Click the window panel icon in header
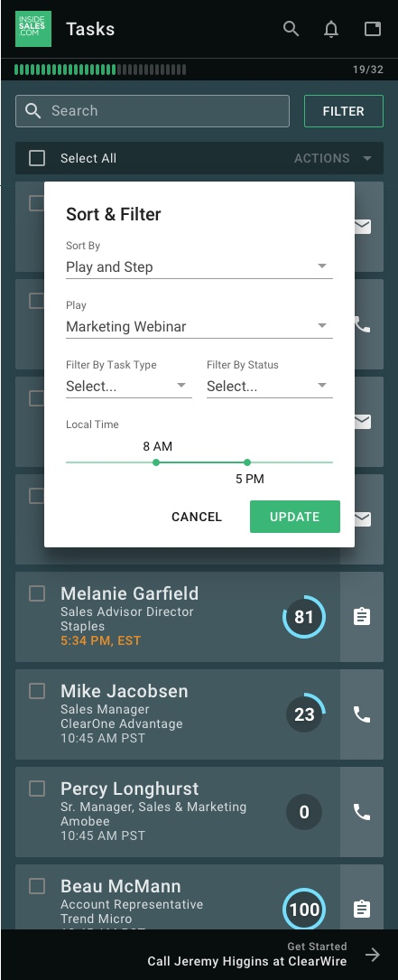This screenshot has height=980, width=398. 373,29
